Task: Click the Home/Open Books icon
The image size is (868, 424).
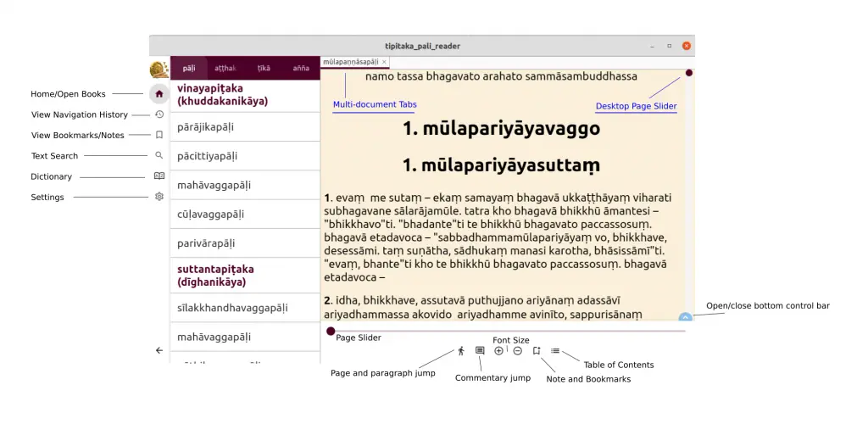Action: [x=159, y=94]
